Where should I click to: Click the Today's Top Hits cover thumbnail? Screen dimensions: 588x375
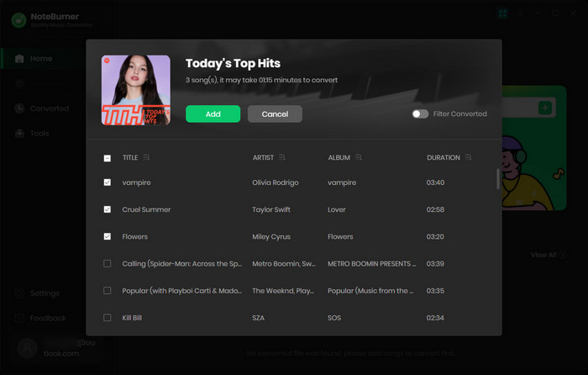[x=136, y=90]
